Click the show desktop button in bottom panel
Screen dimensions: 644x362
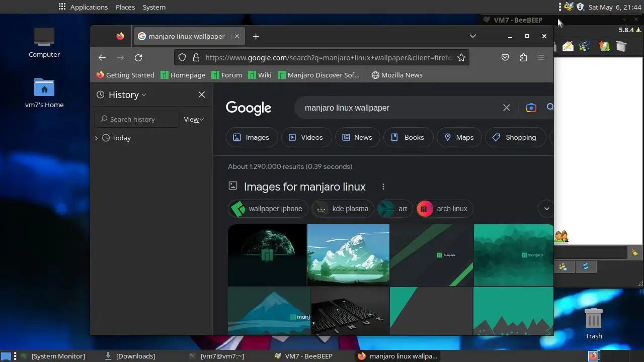click(6, 356)
